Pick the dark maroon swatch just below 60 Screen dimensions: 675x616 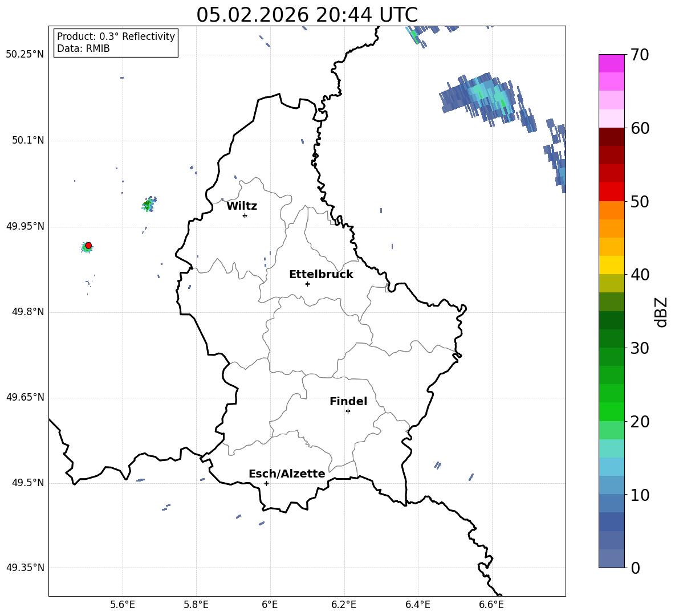click(x=611, y=137)
